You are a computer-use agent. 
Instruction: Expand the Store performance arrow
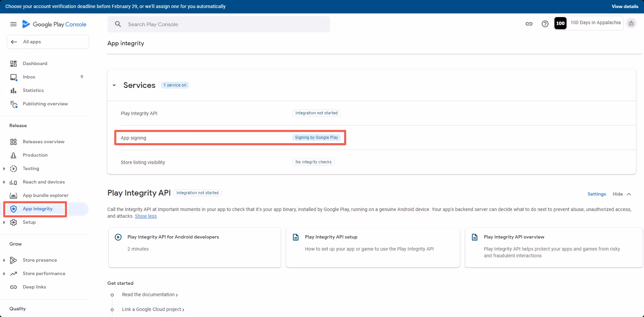(4, 273)
